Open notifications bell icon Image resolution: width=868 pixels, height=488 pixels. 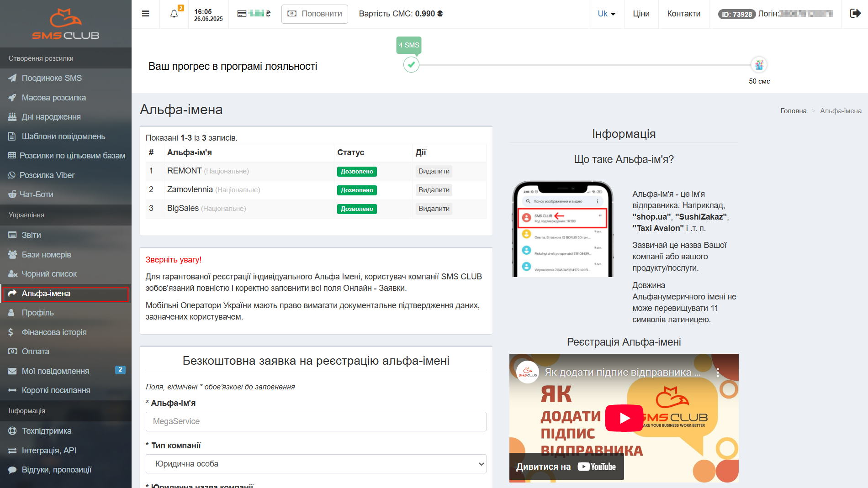click(x=174, y=14)
